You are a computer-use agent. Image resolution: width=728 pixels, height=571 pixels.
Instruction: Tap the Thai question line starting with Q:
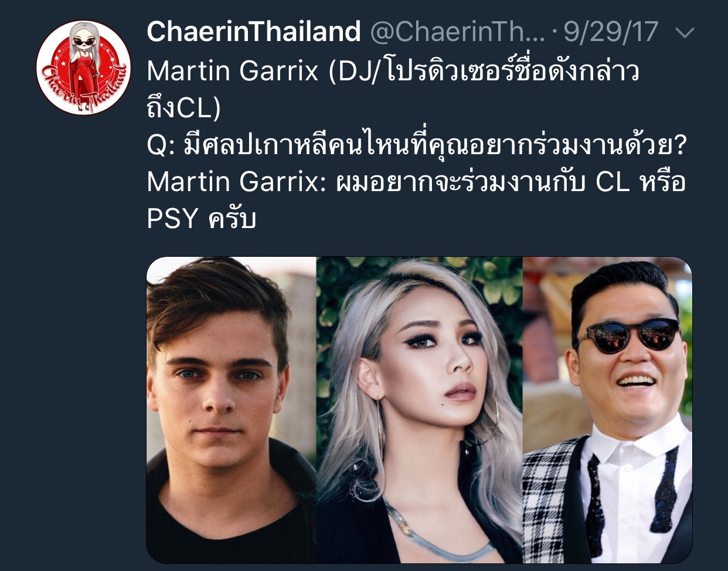click(416, 144)
